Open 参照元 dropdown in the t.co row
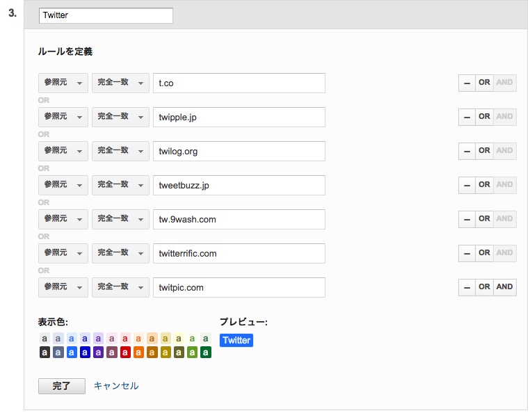The image size is (532, 413). tap(63, 83)
